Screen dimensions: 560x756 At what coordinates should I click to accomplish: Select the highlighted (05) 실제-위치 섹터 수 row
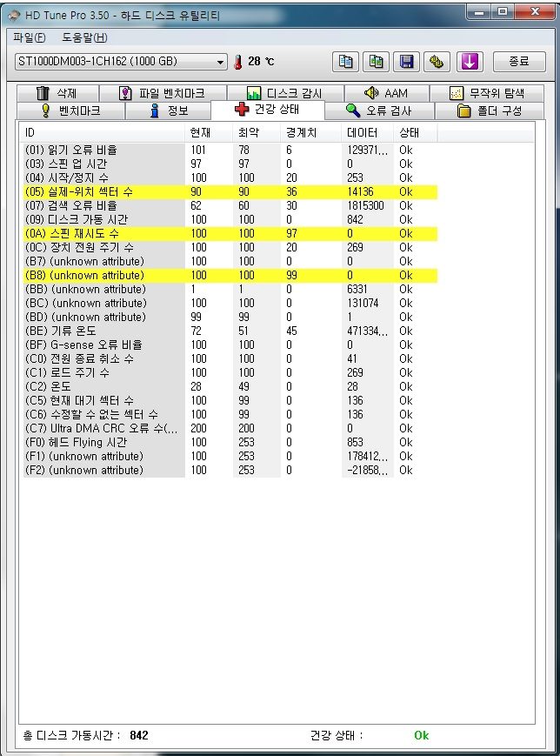(x=230, y=192)
